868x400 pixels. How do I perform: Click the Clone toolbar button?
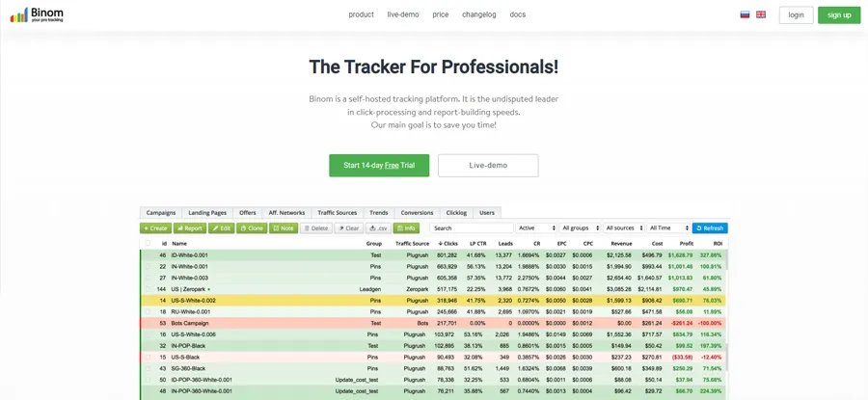click(252, 228)
